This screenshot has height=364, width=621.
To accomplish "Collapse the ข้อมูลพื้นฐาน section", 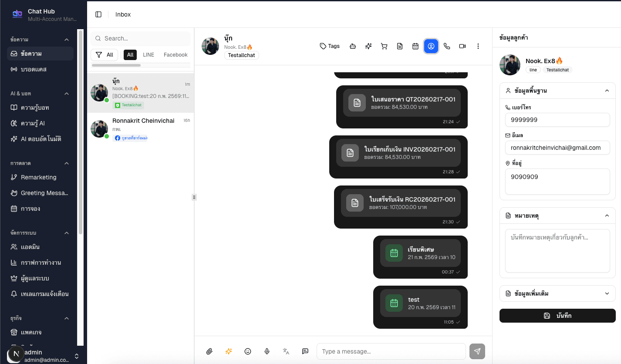I will click(607, 91).
